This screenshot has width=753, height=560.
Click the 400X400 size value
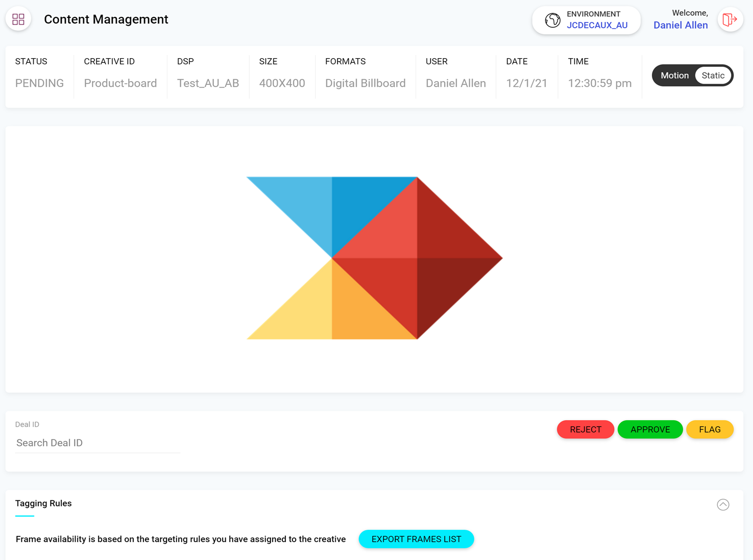point(282,83)
